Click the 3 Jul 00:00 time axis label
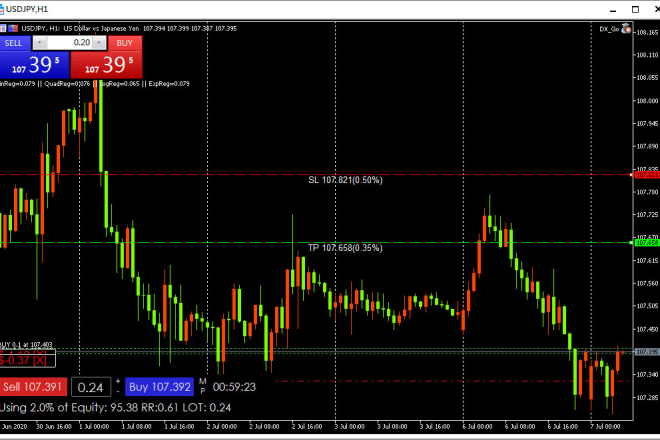The image size is (660, 440). coord(350,427)
